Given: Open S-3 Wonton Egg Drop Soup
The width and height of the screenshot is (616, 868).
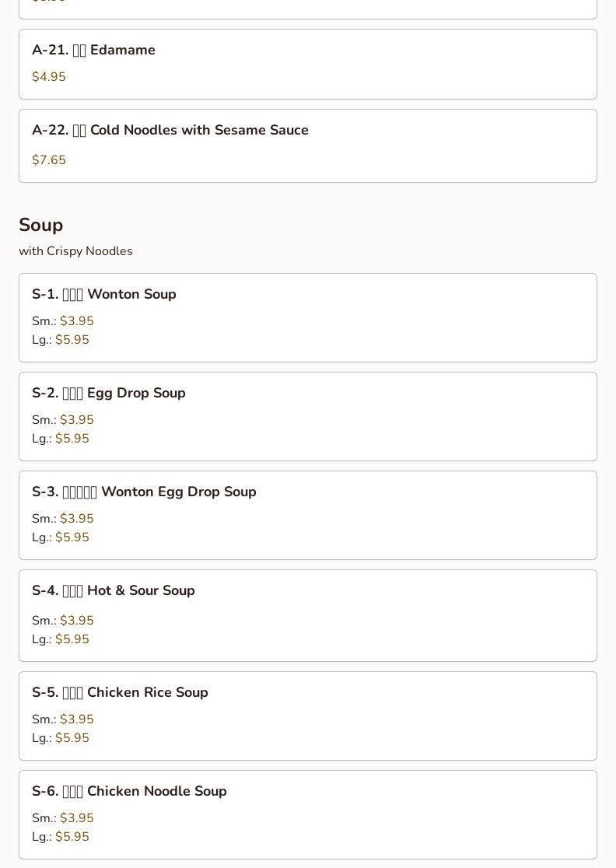Looking at the screenshot, I should click(x=144, y=492).
